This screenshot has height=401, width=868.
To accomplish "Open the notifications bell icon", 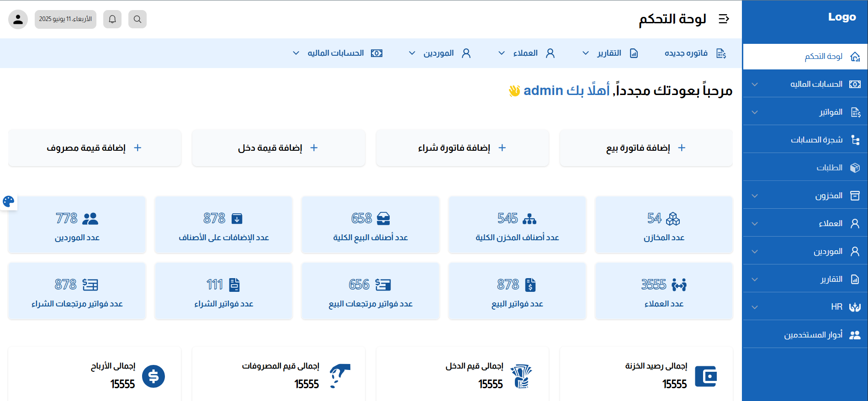I will pyautogui.click(x=112, y=19).
